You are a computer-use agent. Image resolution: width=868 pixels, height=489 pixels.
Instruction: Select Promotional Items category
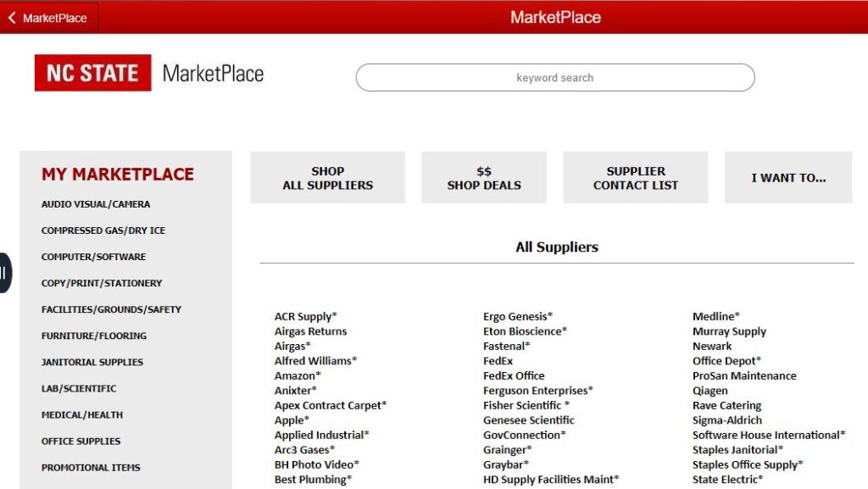pyautogui.click(x=91, y=468)
